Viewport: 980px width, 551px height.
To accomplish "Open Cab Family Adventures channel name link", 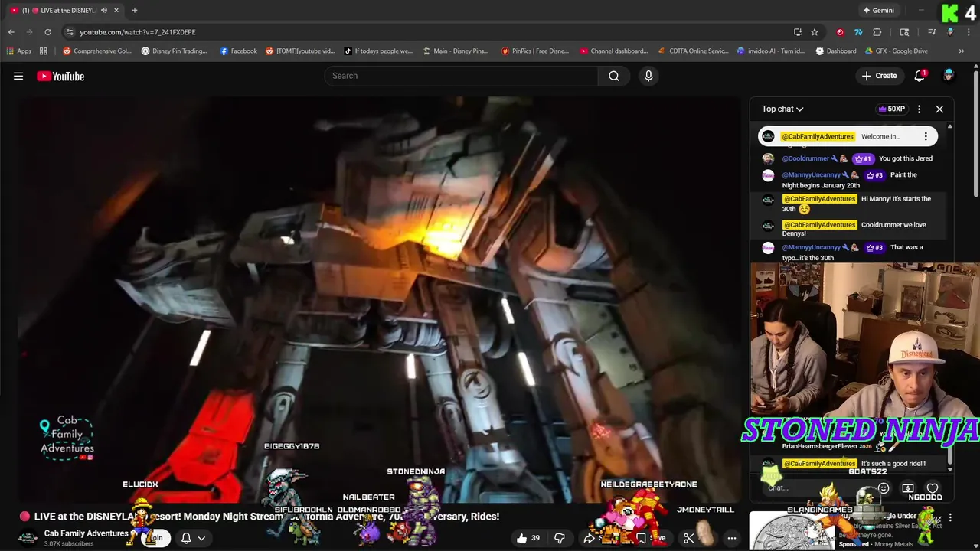I will [x=87, y=533].
